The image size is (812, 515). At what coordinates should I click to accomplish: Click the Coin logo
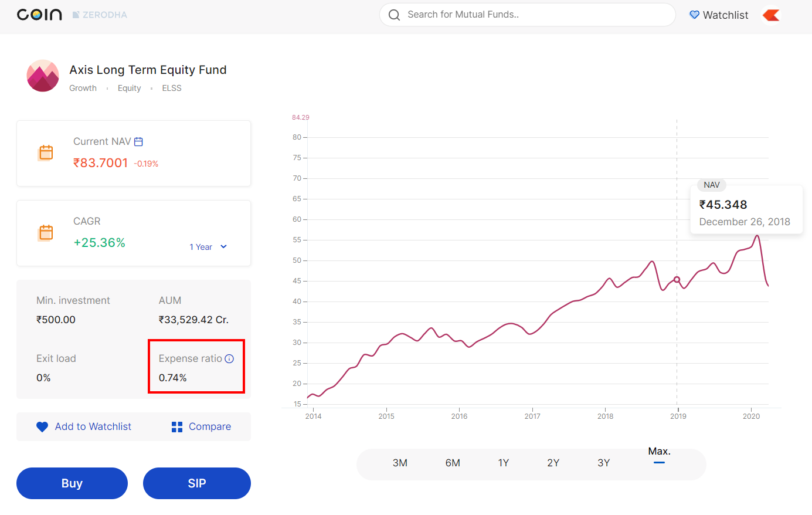(x=39, y=15)
